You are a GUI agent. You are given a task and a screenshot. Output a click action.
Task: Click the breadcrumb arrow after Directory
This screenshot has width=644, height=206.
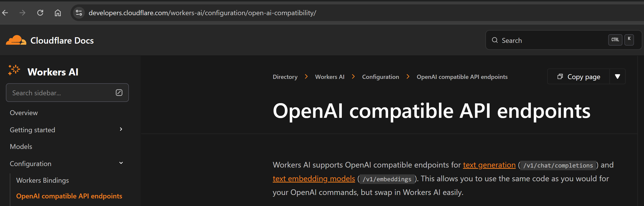click(x=306, y=76)
